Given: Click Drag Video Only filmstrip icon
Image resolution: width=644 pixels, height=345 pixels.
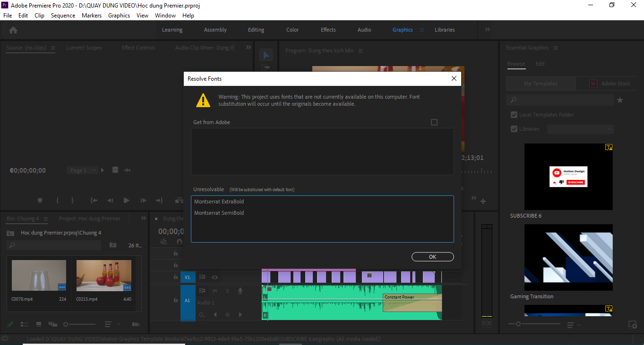Looking at the screenshot, I should [115, 170].
